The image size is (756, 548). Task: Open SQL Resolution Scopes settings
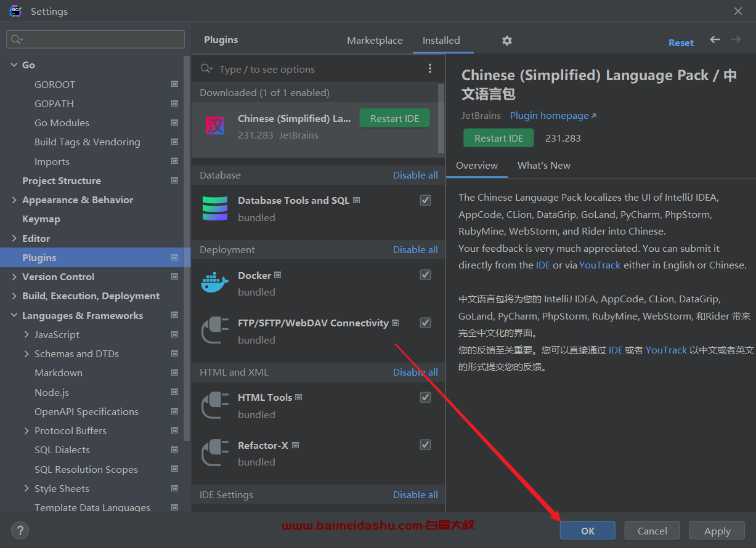[x=86, y=469]
